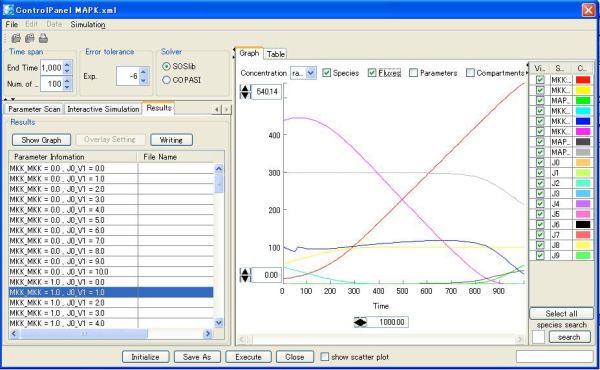The width and height of the screenshot is (600, 370).
Task: Increase End Time with the up stepper arrow
Action: click(x=67, y=65)
